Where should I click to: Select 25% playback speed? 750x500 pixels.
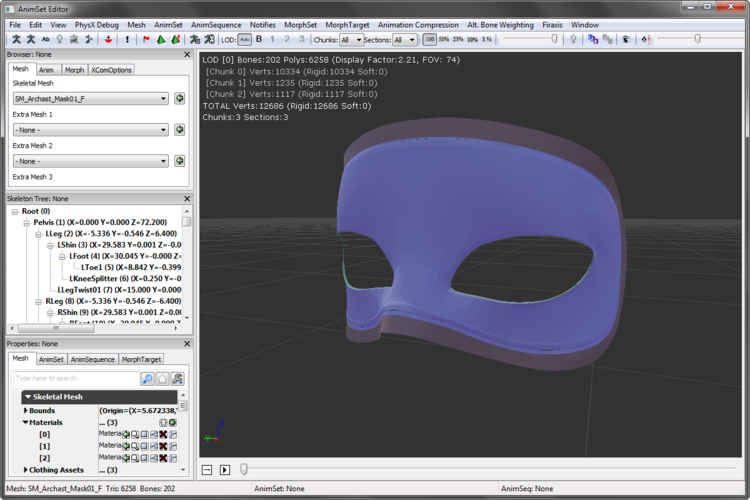[458, 39]
